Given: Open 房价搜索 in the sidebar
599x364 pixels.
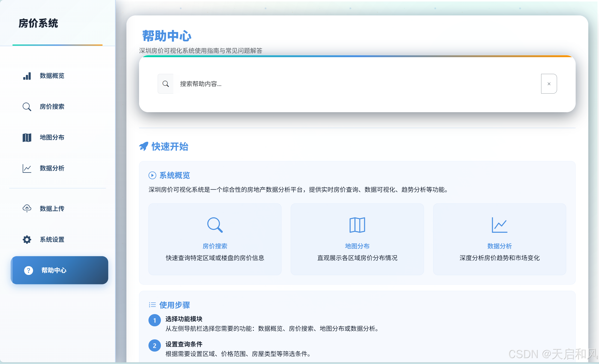Looking at the screenshot, I should coord(59,106).
